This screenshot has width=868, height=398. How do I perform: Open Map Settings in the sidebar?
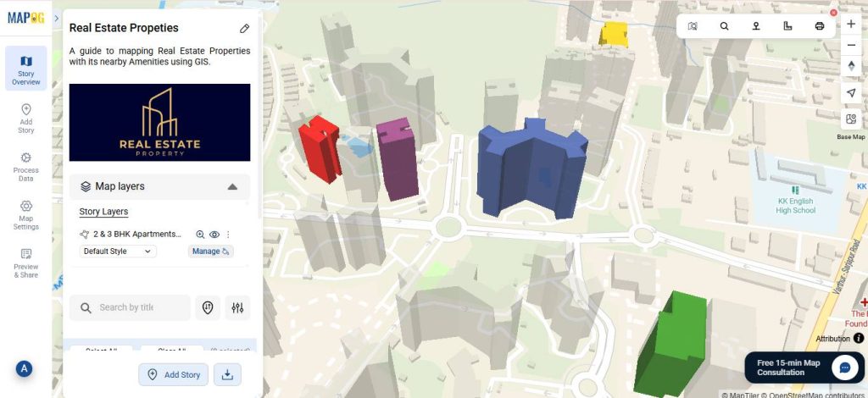[26, 215]
